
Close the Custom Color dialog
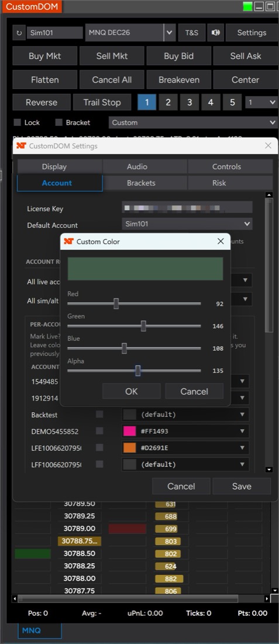(x=221, y=241)
